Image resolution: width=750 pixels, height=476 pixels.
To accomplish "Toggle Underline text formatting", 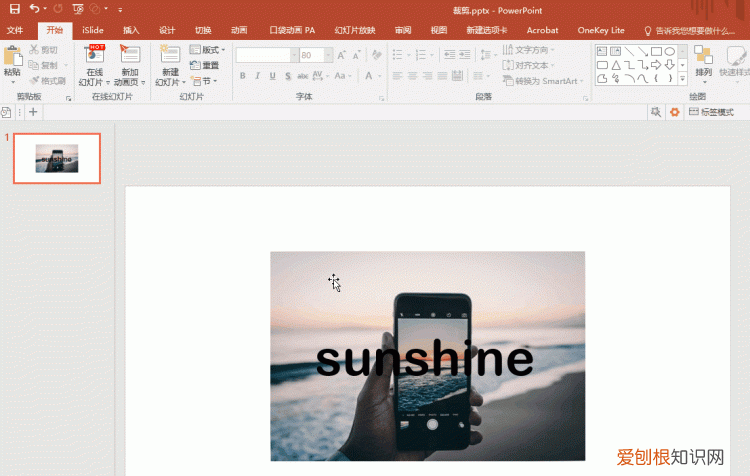I will [273, 76].
